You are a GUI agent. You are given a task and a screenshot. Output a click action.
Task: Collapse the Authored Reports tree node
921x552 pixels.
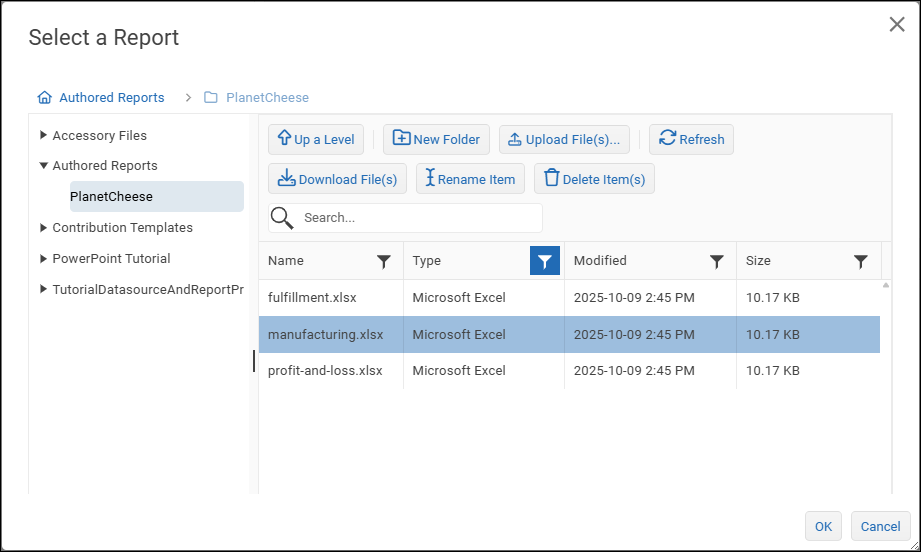pos(43,166)
